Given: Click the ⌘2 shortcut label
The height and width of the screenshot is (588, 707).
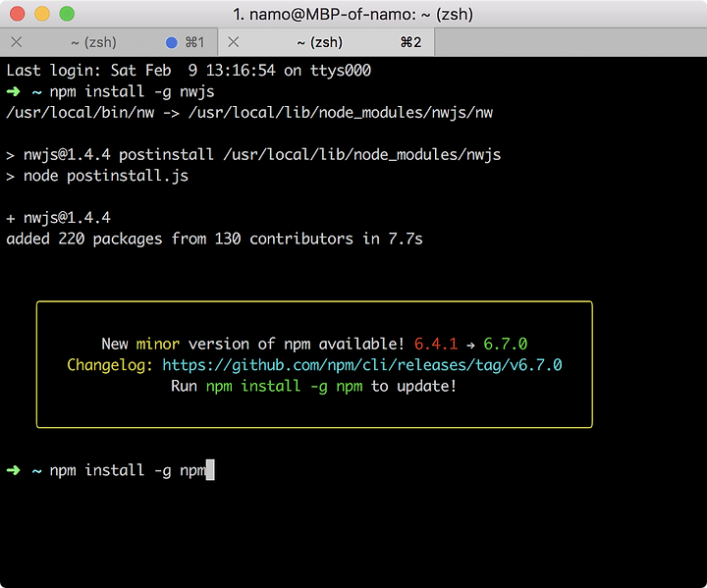Looking at the screenshot, I should (x=410, y=42).
